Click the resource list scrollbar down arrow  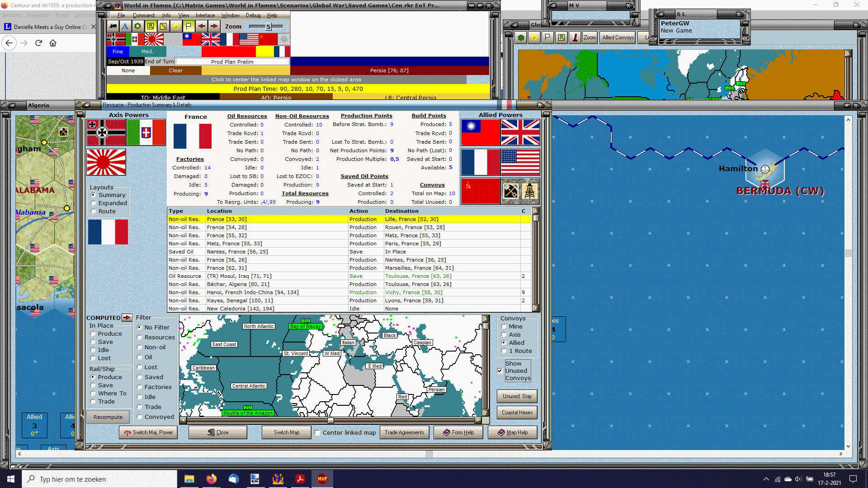click(x=536, y=308)
